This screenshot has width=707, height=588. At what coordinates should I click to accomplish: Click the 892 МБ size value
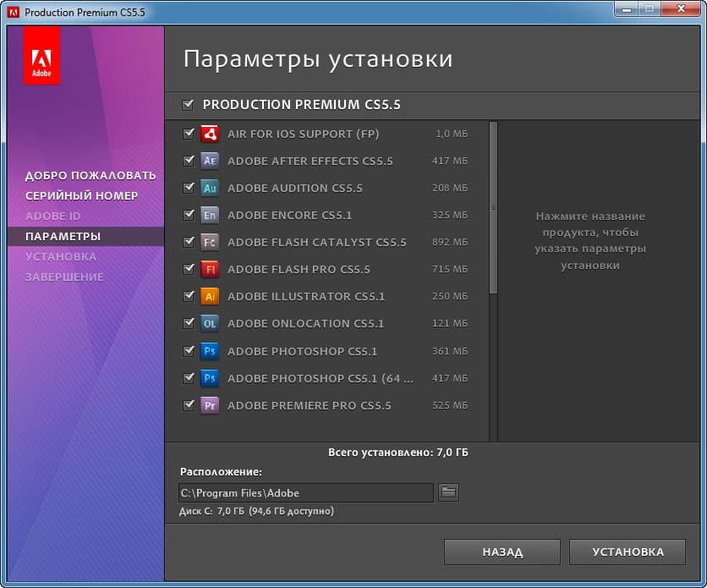(x=450, y=242)
